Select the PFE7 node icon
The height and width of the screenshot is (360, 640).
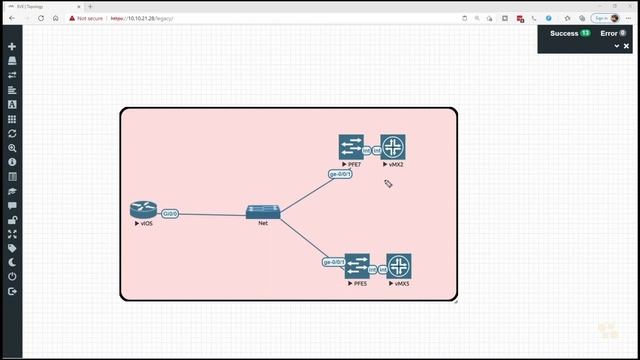coord(351,147)
